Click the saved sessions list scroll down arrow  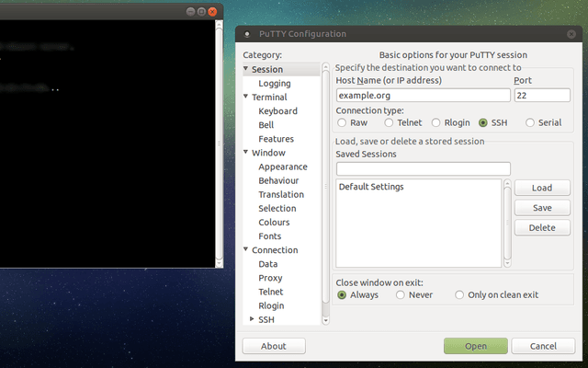507,263
